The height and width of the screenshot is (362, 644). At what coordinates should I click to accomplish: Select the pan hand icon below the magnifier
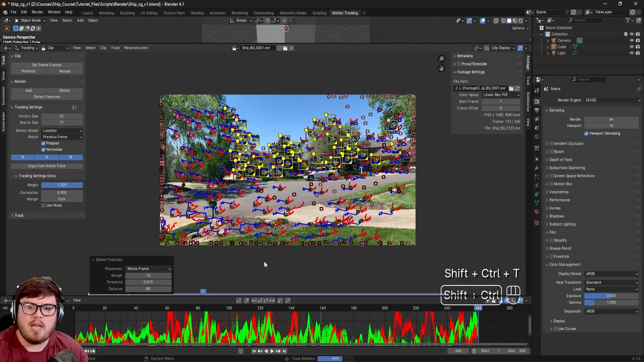(x=441, y=68)
